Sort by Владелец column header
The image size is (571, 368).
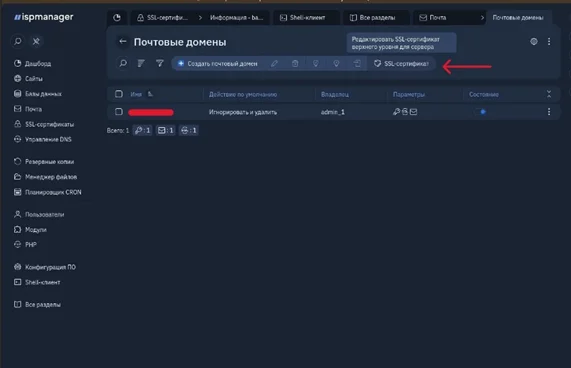pos(335,94)
